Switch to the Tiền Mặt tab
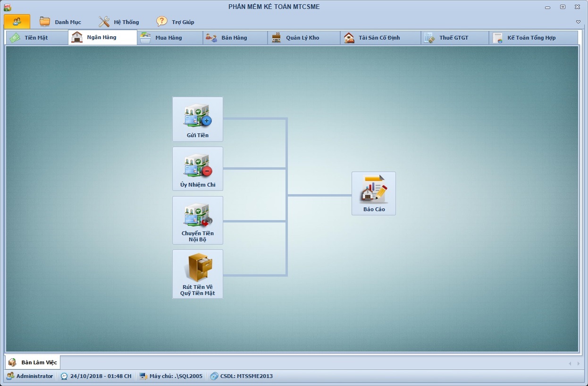Image resolution: width=588 pixels, height=386 pixels. point(36,38)
